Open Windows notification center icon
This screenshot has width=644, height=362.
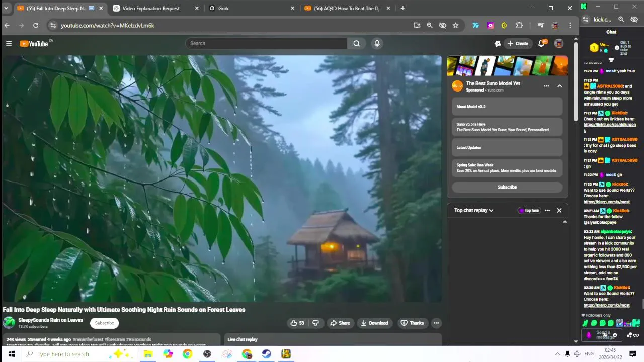pos(633,354)
